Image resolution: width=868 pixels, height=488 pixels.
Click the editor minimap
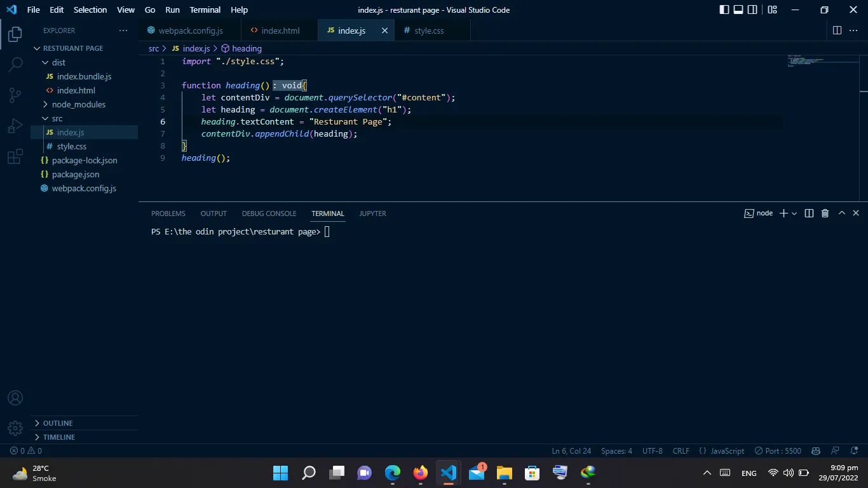[823, 61]
